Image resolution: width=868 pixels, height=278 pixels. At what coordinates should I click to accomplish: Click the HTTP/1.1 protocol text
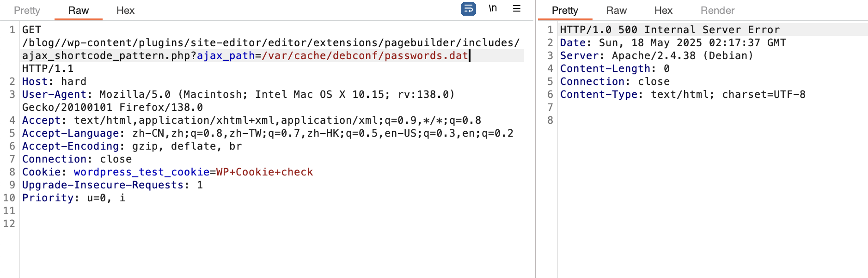tap(48, 68)
